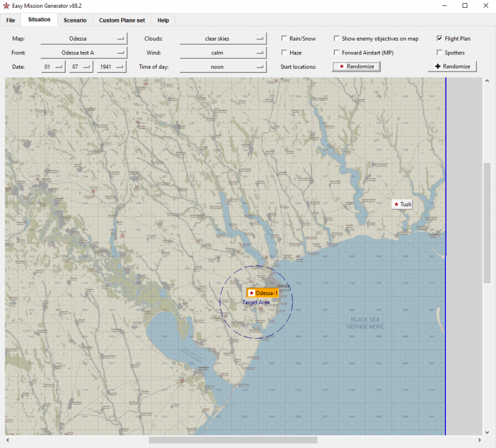Enable the Rain/Snow checkbox

[x=285, y=39]
